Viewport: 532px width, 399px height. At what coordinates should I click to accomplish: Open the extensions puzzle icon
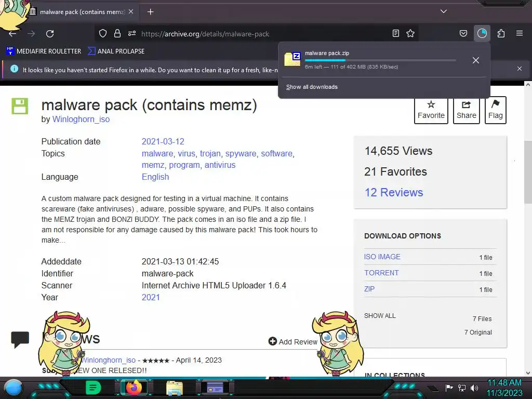click(x=501, y=33)
